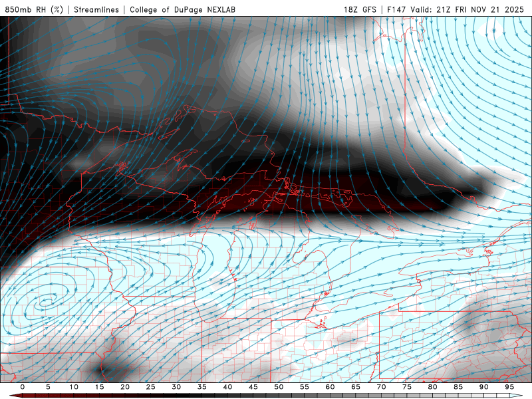Select the "80" RH percent label
Image resolution: width=532 pixels, height=399 pixels.
pyautogui.click(x=432, y=387)
